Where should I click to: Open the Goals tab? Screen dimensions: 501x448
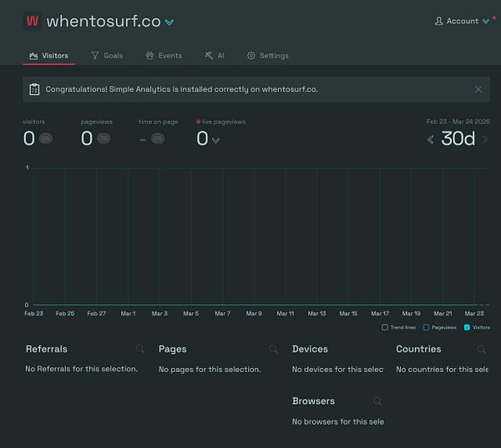pos(107,56)
